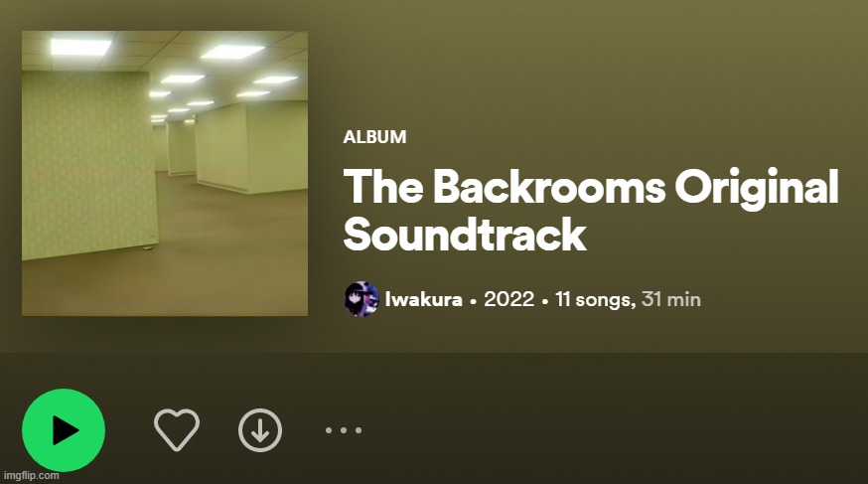Select the 2022 release year text
The height and width of the screenshot is (484, 868).
509,299
